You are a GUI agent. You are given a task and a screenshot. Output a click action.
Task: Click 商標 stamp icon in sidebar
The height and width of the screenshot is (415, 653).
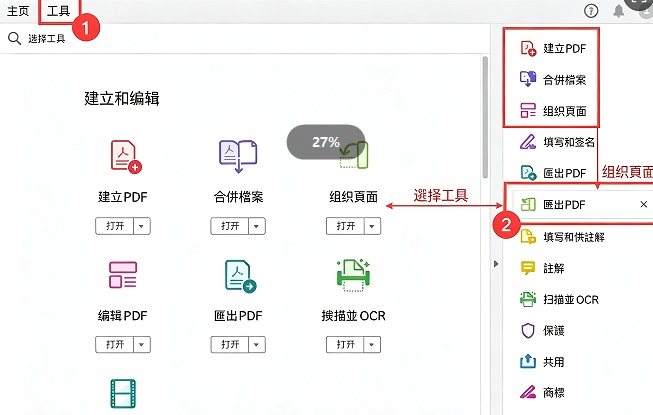528,392
